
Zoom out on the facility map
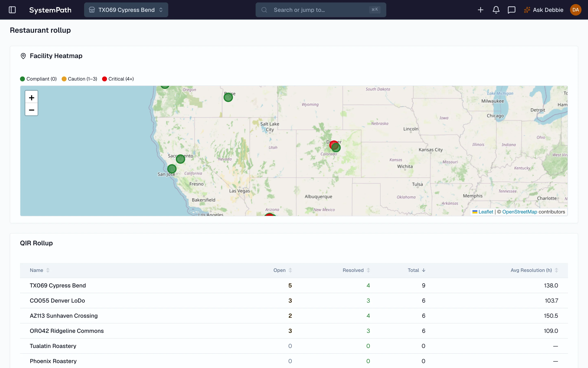(x=32, y=110)
